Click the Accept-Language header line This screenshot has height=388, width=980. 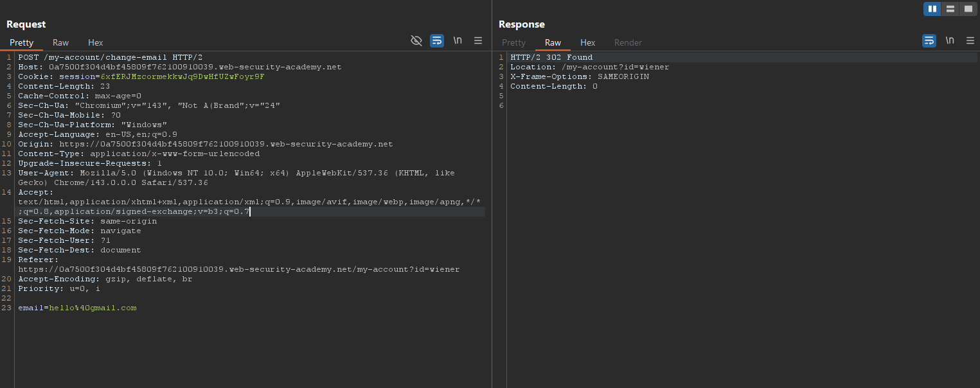click(98, 134)
